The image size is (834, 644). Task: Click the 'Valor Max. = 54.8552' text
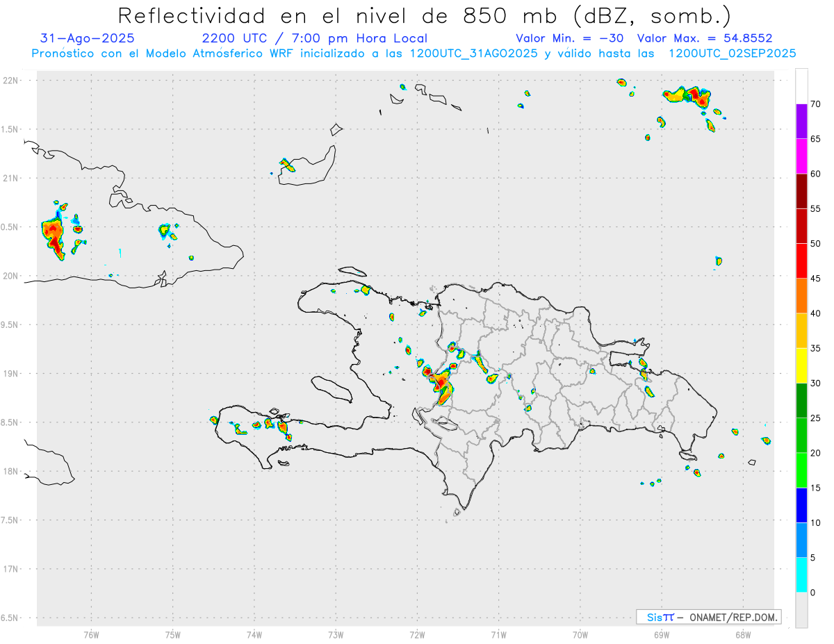click(705, 39)
